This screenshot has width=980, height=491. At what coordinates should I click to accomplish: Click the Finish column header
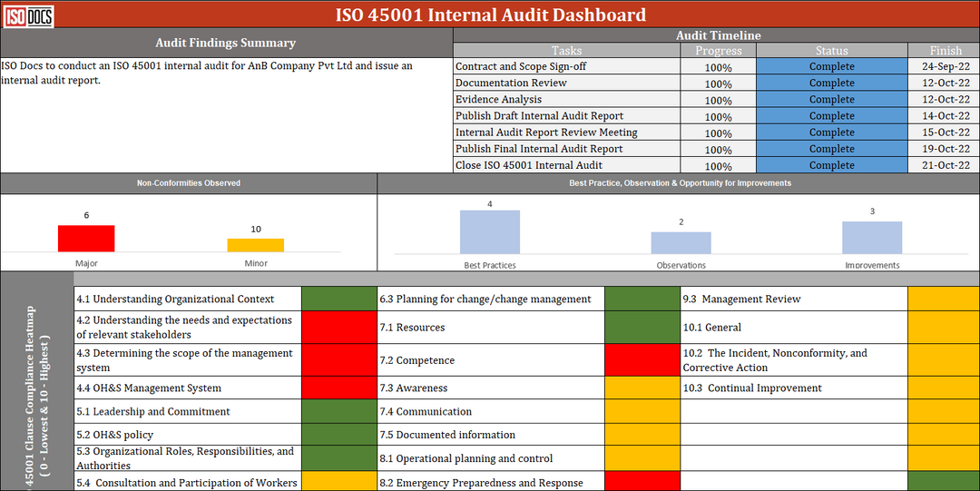944,51
